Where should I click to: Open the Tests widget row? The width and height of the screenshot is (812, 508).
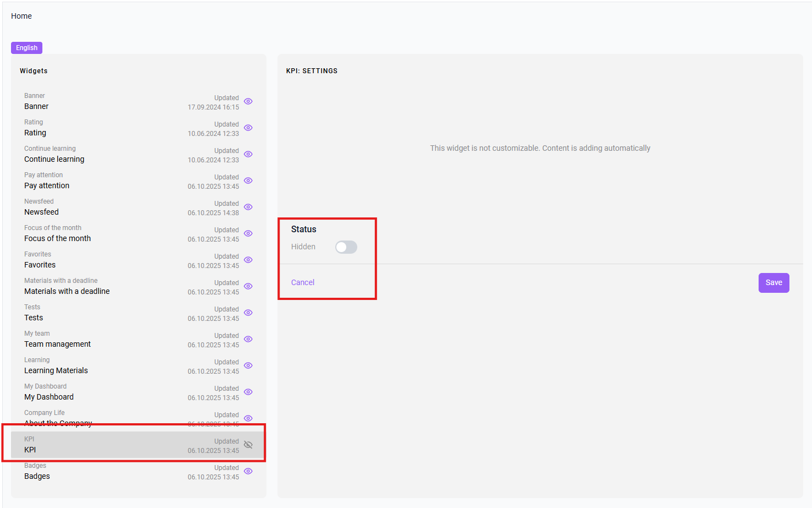tap(138, 313)
